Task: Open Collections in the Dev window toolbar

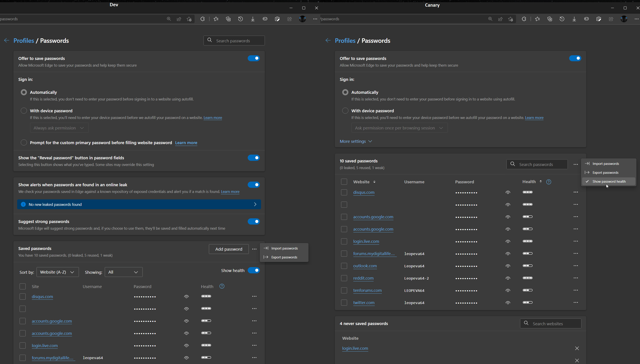Action: tap(228, 19)
